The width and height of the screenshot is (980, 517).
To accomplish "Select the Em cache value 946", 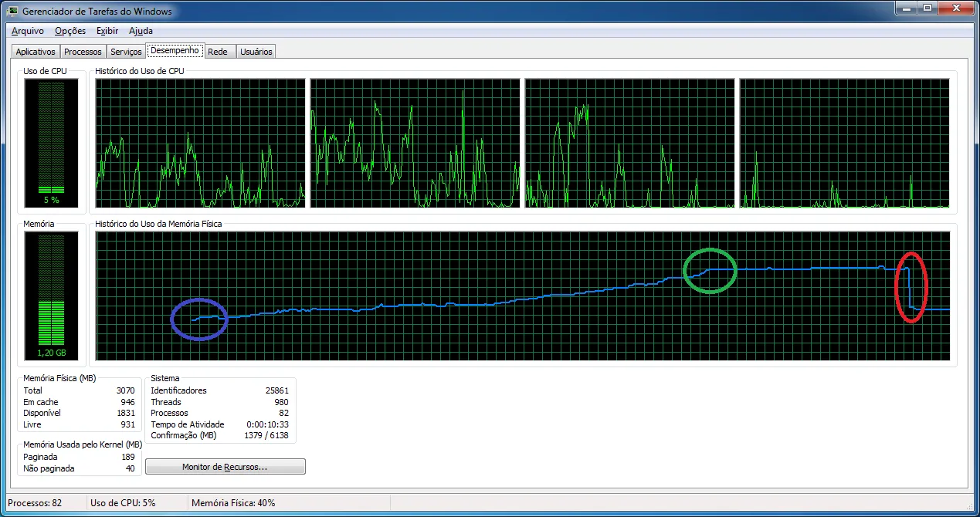I will click(127, 402).
